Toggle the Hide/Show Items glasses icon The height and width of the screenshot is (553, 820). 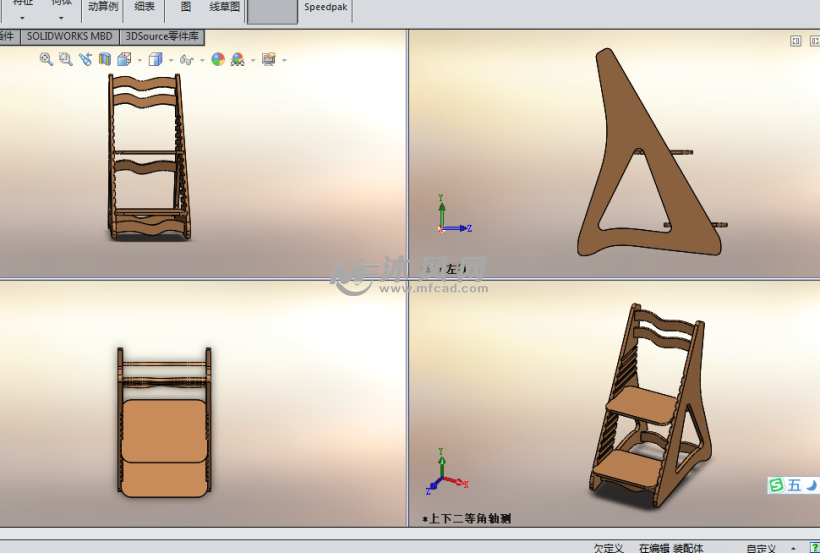point(186,60)
